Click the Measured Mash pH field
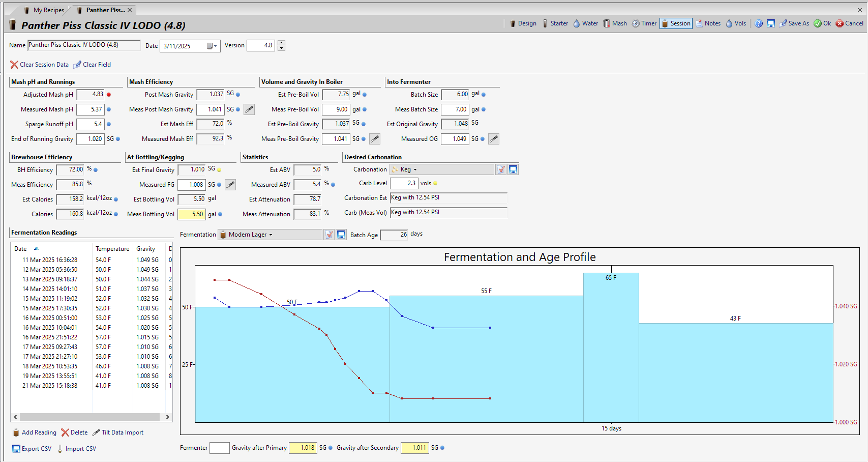Viewport: 868px width, 462px height. [x=91, y=109]
